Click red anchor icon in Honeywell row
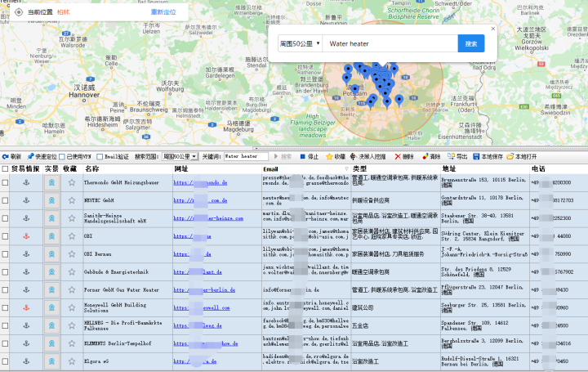This screenshot has height=372, width=588. pos(26,307)
